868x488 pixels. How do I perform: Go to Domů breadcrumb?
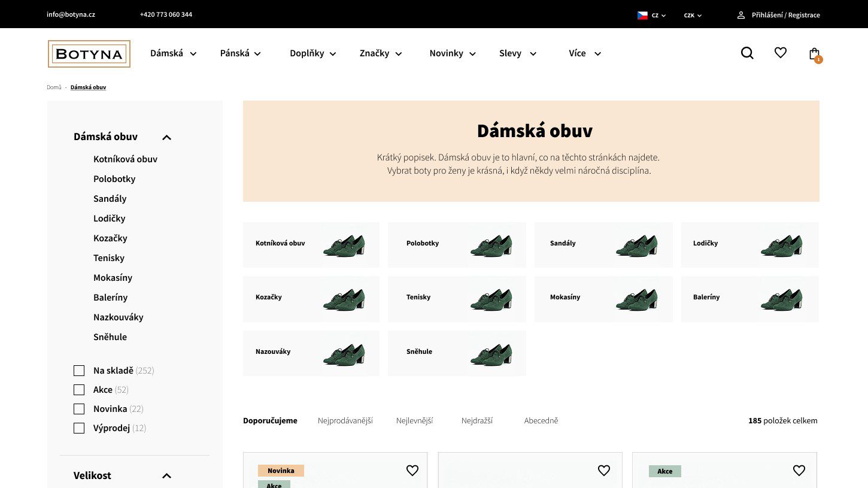tap(54, 87)
